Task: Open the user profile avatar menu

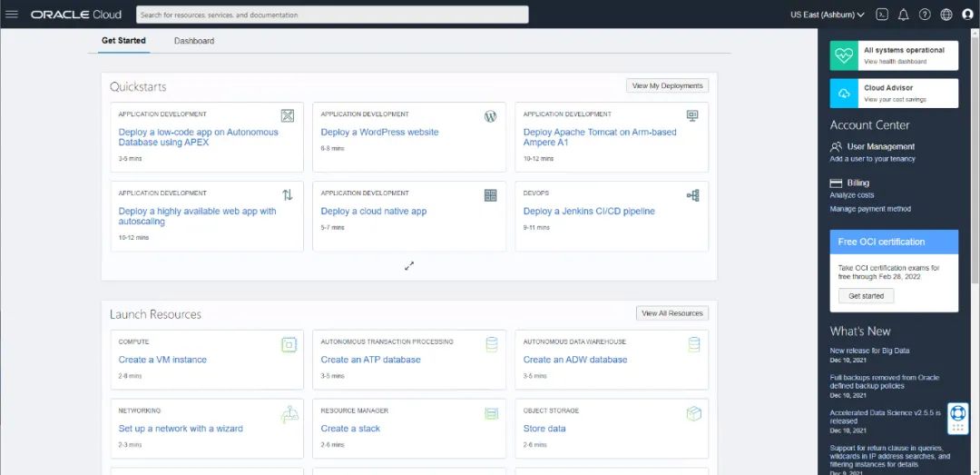Action: (x=967, y=15)
